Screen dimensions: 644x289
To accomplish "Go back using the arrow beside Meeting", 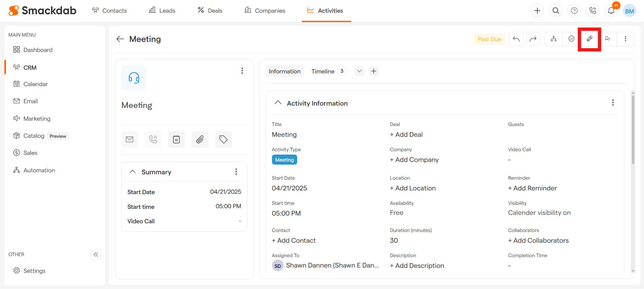I will click(120, 39).
